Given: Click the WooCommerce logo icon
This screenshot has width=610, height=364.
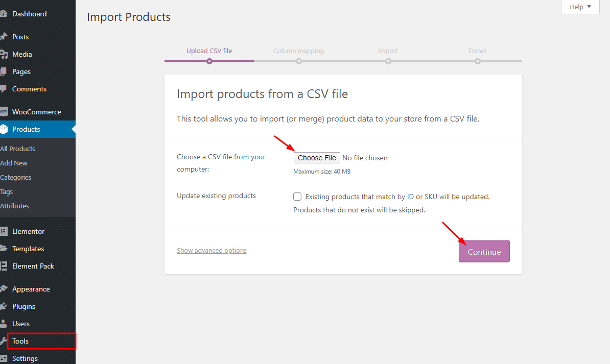Looking at the screenshot, I should point(3,112).
